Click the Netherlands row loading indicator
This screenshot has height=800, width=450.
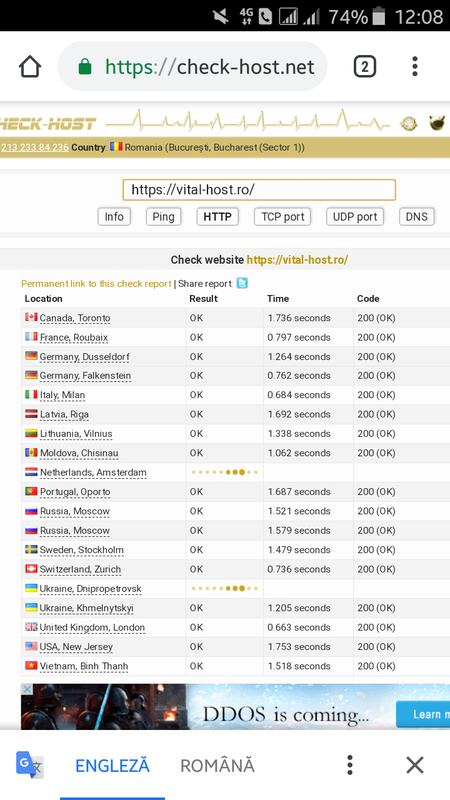(224, 472)
